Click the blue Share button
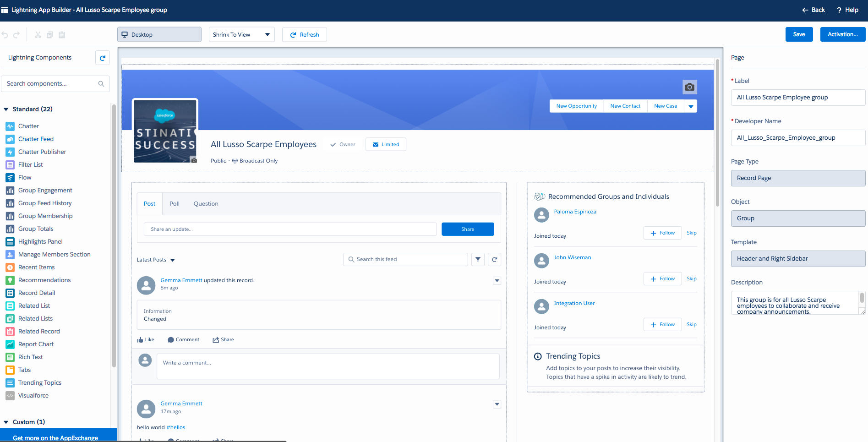868x442 pixels. [468, 229]
